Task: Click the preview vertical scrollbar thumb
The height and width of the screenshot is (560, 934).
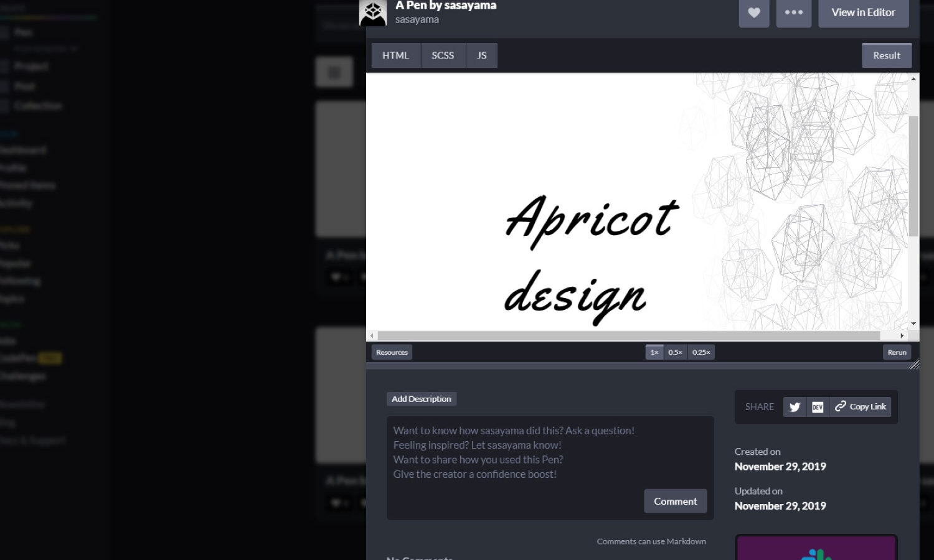Action: [913, 176]
